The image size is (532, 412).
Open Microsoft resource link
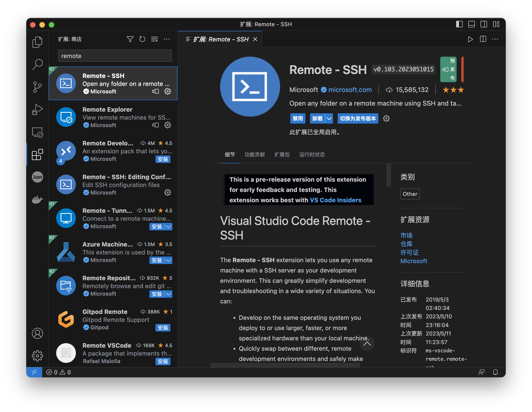point(414,261)
